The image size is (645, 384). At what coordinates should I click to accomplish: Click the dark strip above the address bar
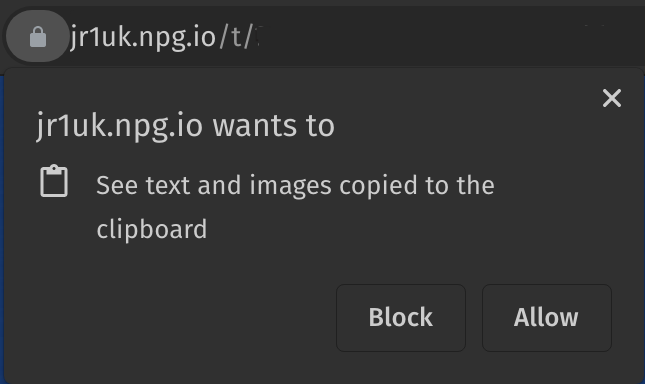pyautogui.click(x=322, y=3)
